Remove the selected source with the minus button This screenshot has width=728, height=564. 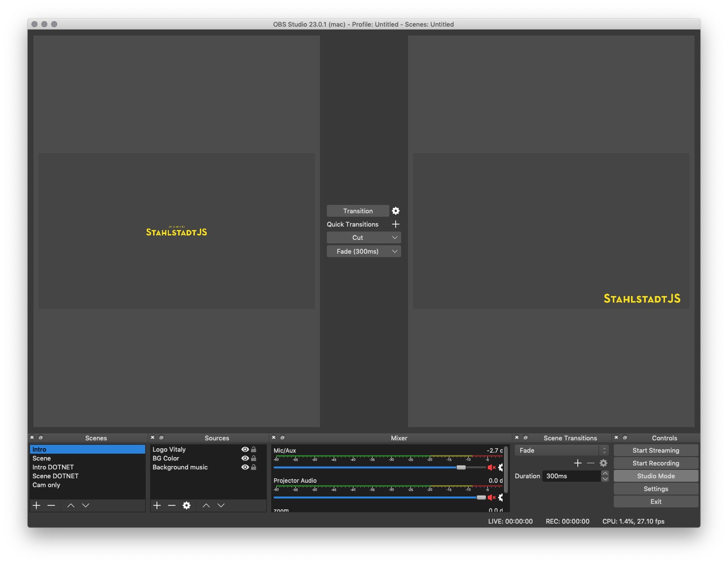(172, 505)
